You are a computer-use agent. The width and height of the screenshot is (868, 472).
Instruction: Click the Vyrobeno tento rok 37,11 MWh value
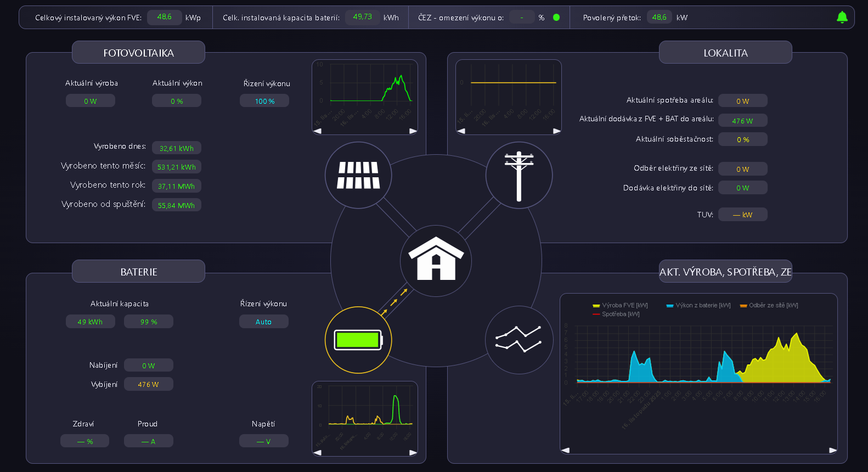click(x=177, y=186)
